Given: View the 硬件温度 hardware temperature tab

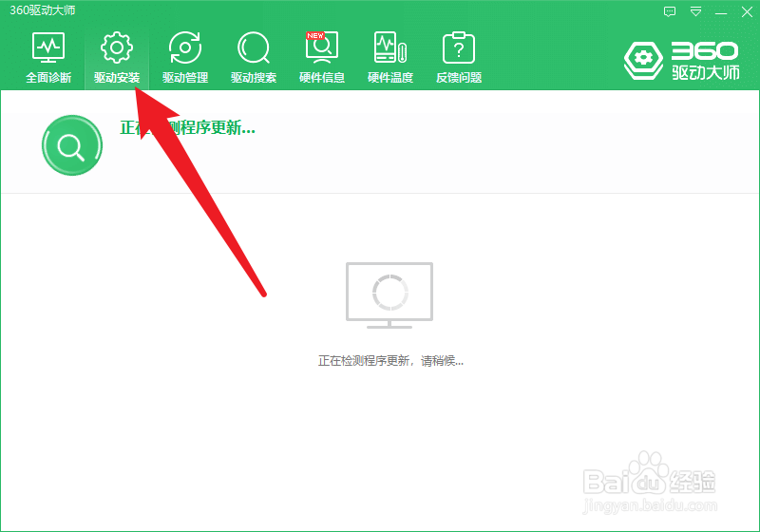Looking at the screenshot, I should tap(390, 57).
